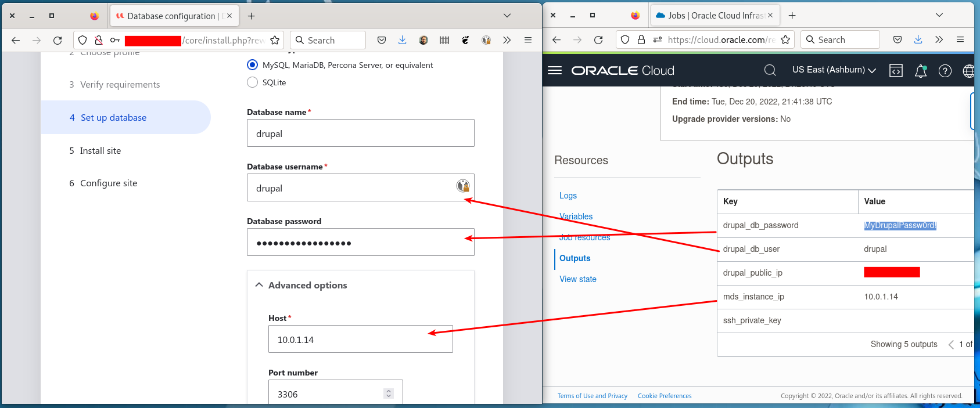980x408 pixels.
Task: Open tracking protection shield in Drupal window
Action: pyautogui.click(x=82, y=40)
